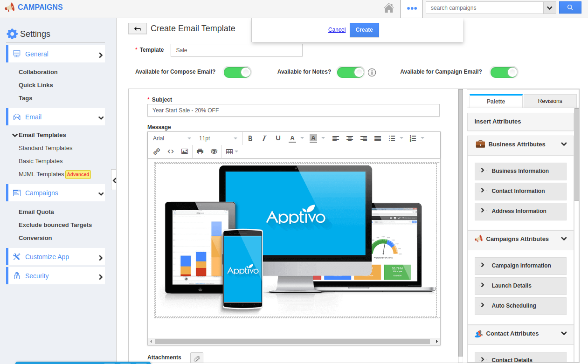Click the blue search magnifier button

point(570,7)
